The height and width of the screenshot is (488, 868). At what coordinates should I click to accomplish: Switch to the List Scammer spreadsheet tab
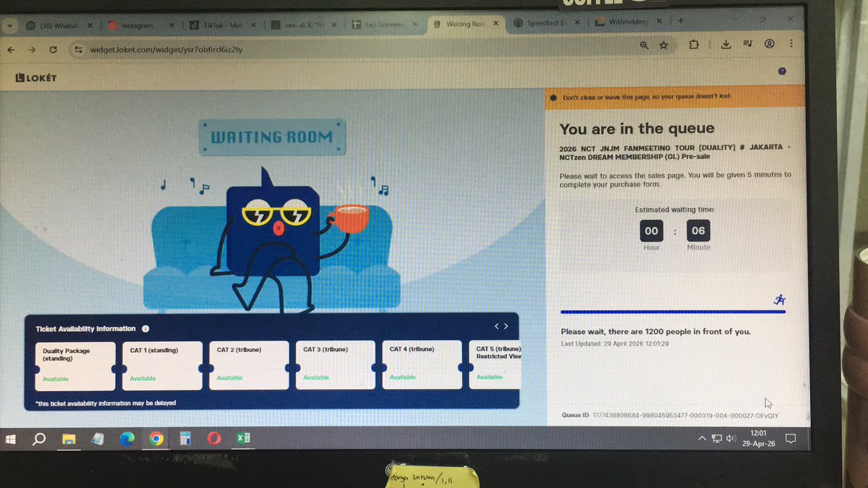click(x=384, y=25)
